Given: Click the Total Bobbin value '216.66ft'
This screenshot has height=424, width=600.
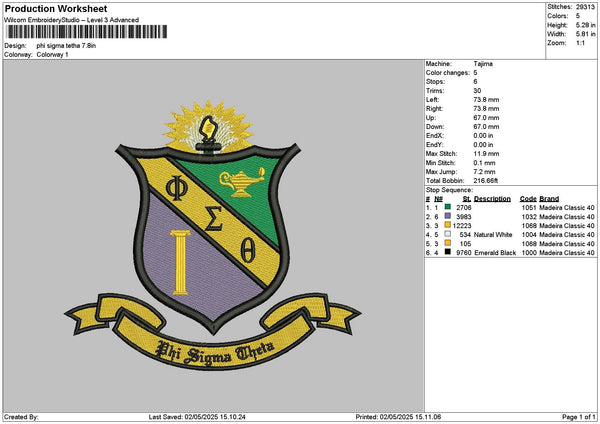Looking at the screenshot, I should click(x=486, y=181).
